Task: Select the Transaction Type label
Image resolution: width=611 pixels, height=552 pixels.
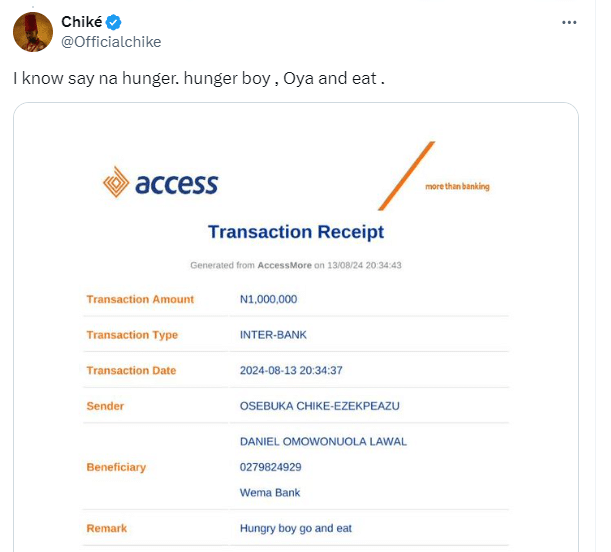Action: click(132, 335)
